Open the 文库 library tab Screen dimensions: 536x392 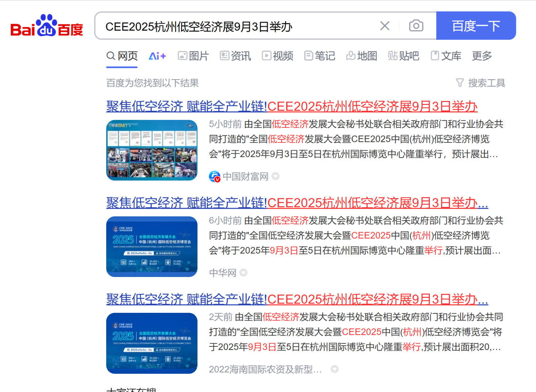446,56
